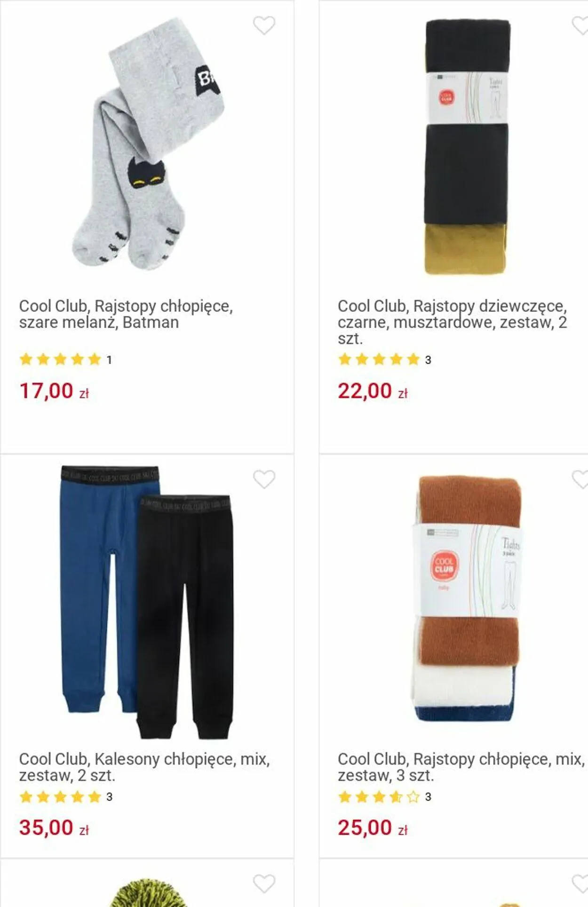The height and width of the screenshot is (907, 588).
Task: Click the 35,00 zł price label
Action: click(x=54, y=828)
